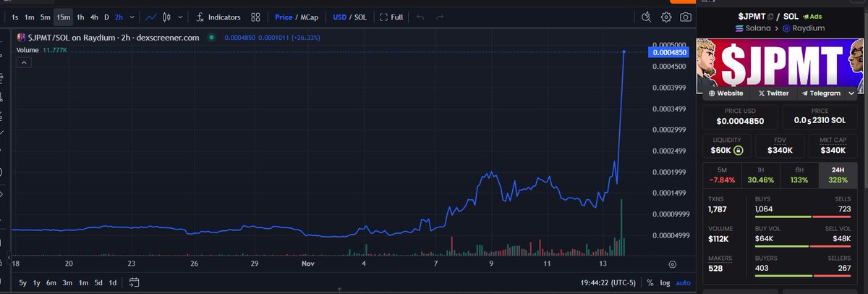Select the 2h timeframe

tap(119, 17)
